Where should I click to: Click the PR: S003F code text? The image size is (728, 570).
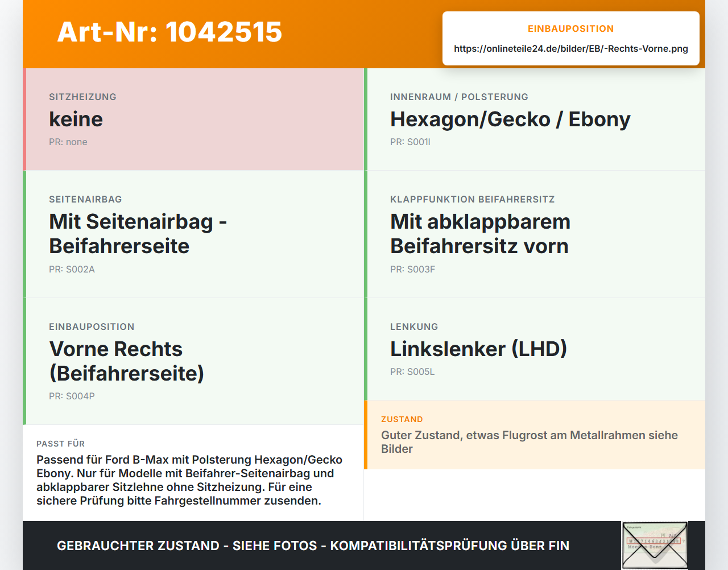click(412, 270)
